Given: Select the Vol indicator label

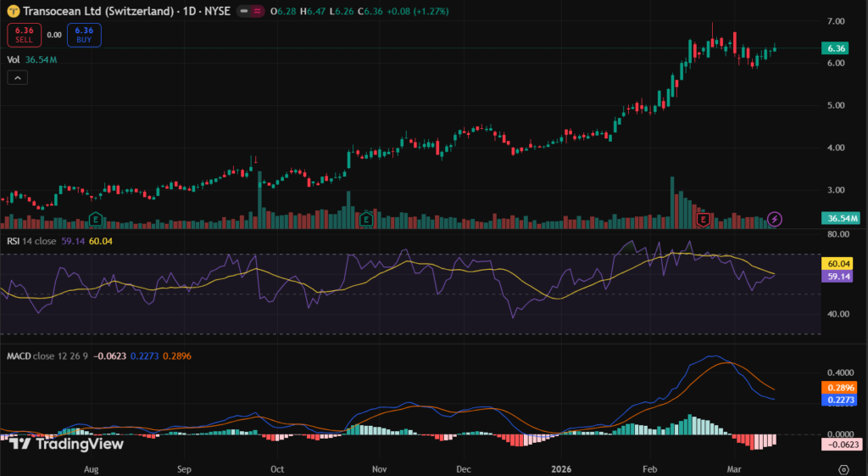Looking at the screenshot, I should click(x=14, y=60).
